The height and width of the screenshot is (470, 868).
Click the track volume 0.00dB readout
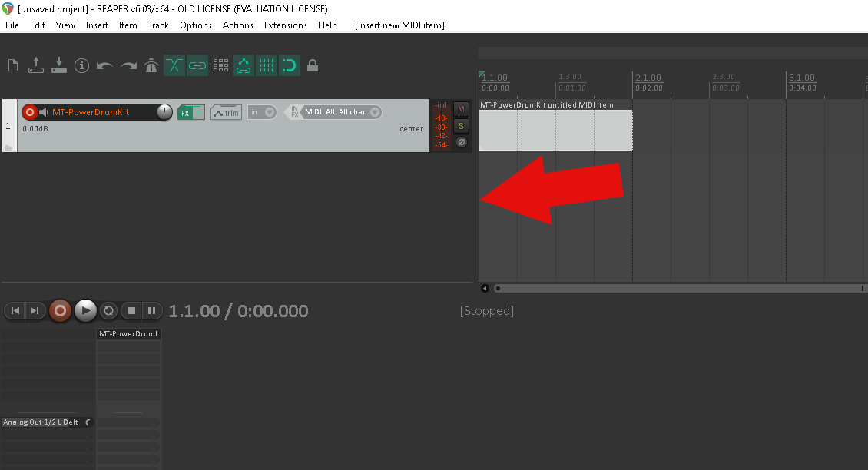point(35,129)
